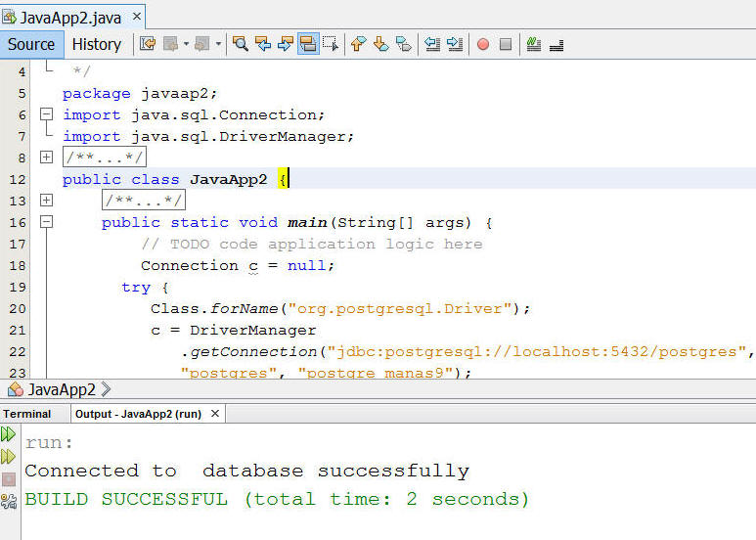Click 'main' method name on line 16
This screenshot has height=540, width=756.
tap(307, 222)
